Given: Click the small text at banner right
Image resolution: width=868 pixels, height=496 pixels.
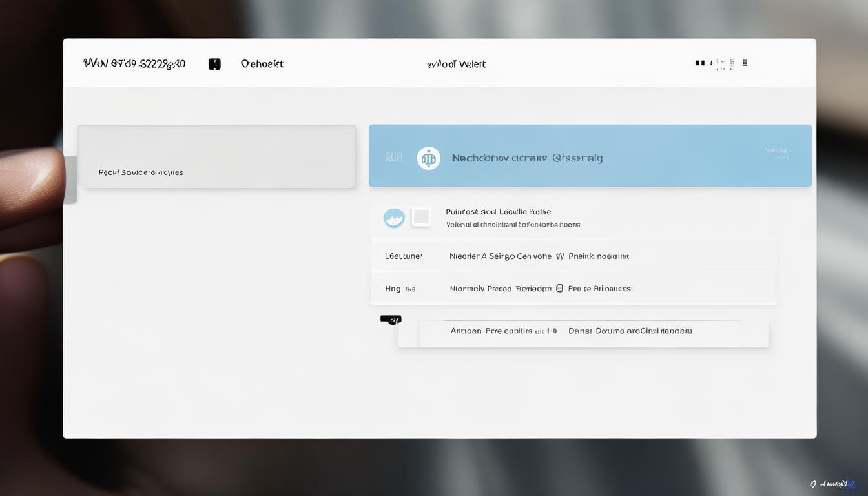Looking at the screenshot, I should tap(778, 153).
